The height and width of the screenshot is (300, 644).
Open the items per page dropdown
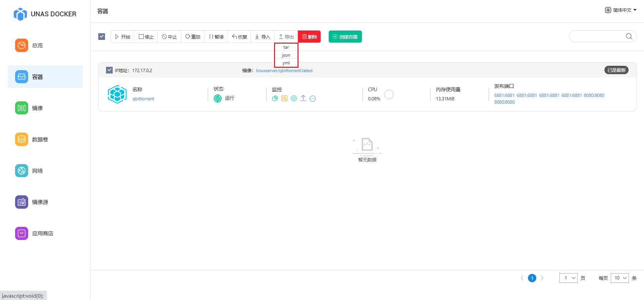pos(620,278)
